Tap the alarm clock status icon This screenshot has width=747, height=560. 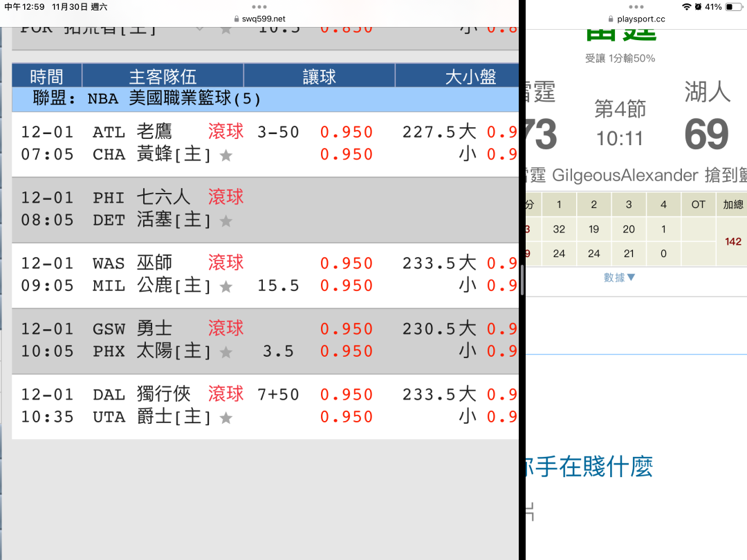698,7
